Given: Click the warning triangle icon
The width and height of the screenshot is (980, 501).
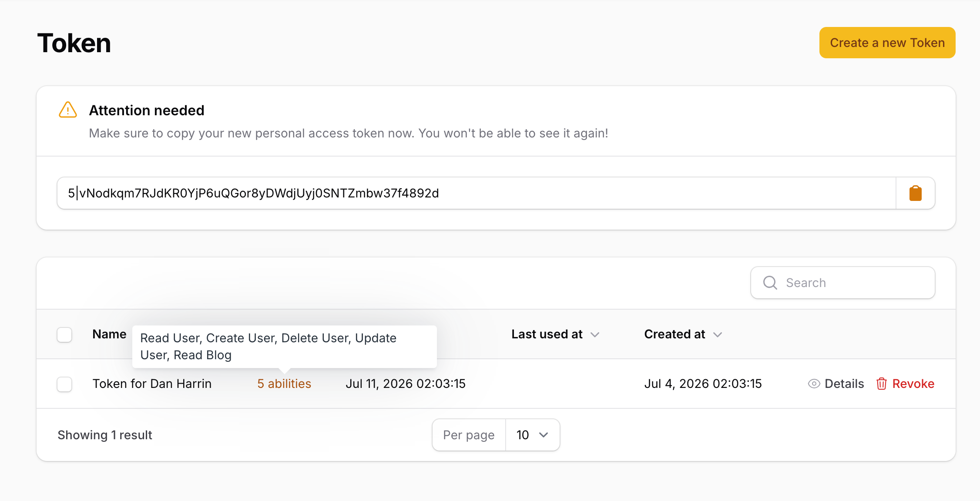Looking at the screenshot, I should point(68,110).
